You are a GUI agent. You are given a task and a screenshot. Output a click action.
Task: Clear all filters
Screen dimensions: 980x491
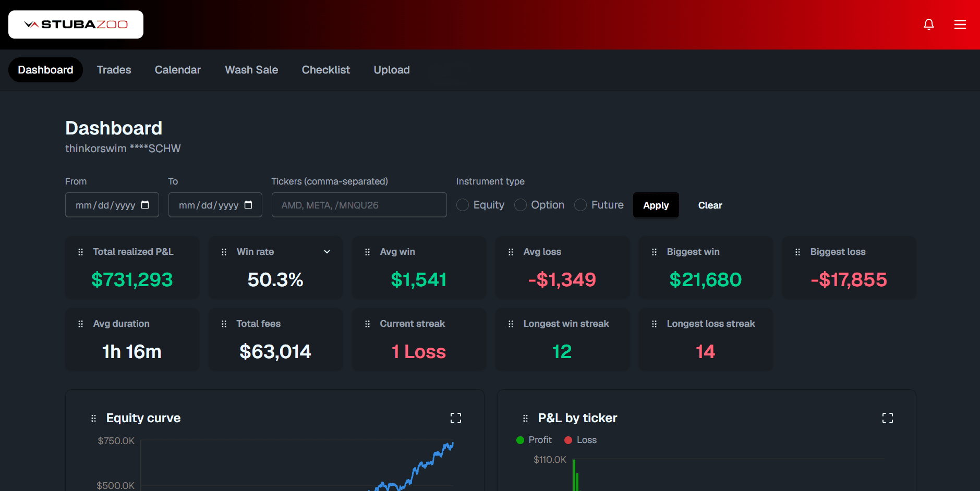point(710,205)
